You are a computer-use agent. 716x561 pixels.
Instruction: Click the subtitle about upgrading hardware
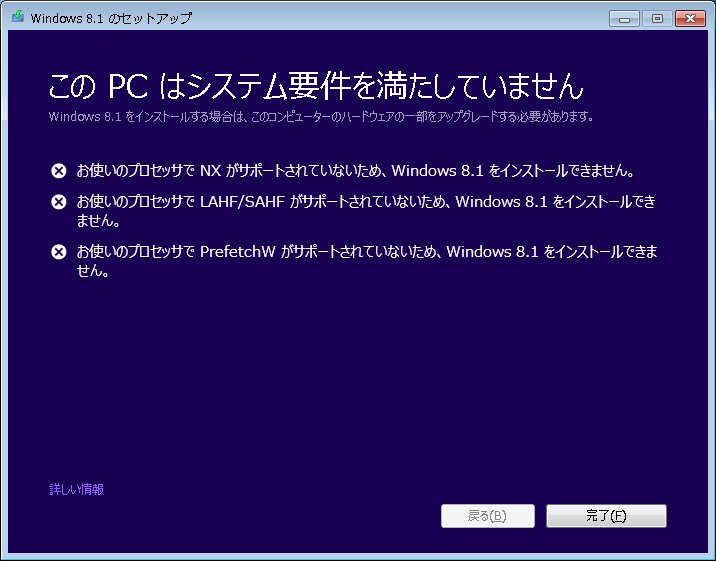pyautogui.click(x=321, y=117)
